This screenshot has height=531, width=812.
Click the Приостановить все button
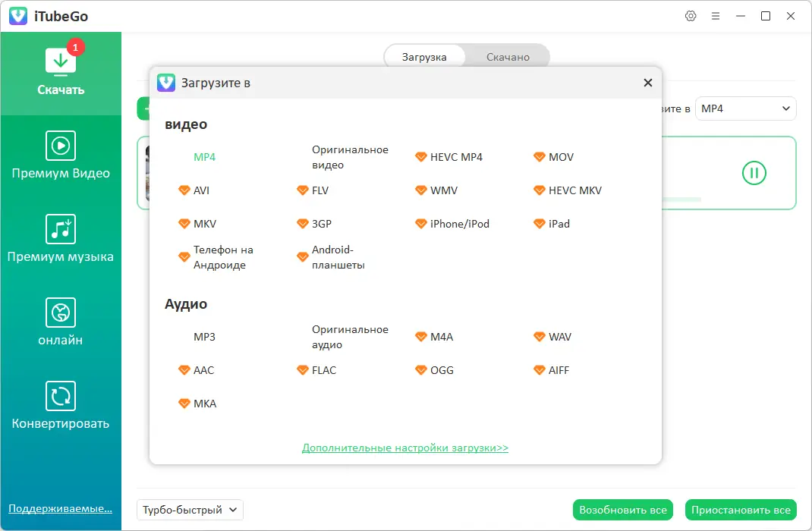741,510
